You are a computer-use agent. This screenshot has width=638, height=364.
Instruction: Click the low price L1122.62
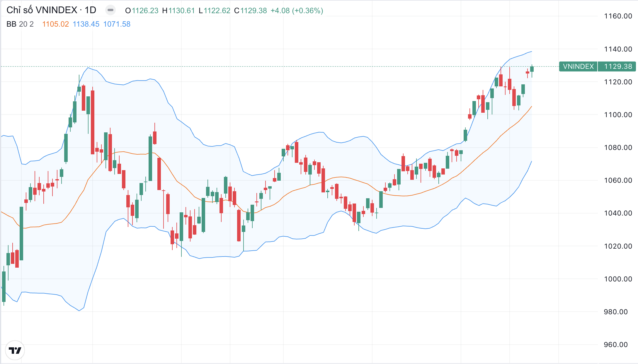(215, 11)
